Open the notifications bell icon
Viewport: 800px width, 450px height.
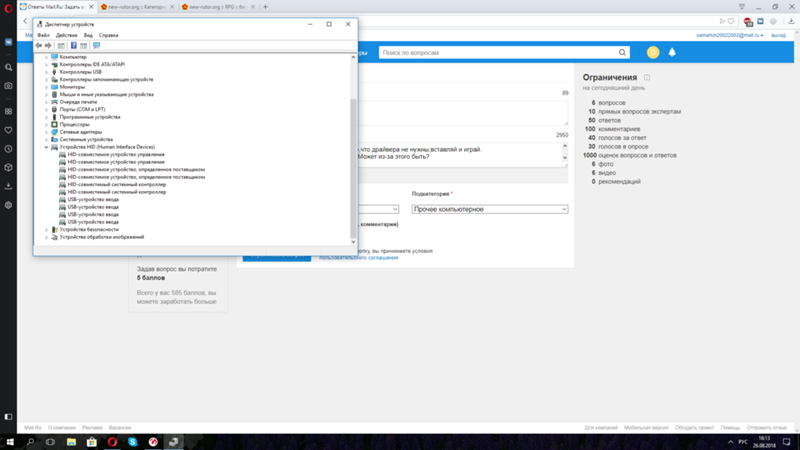coord(672,53)
